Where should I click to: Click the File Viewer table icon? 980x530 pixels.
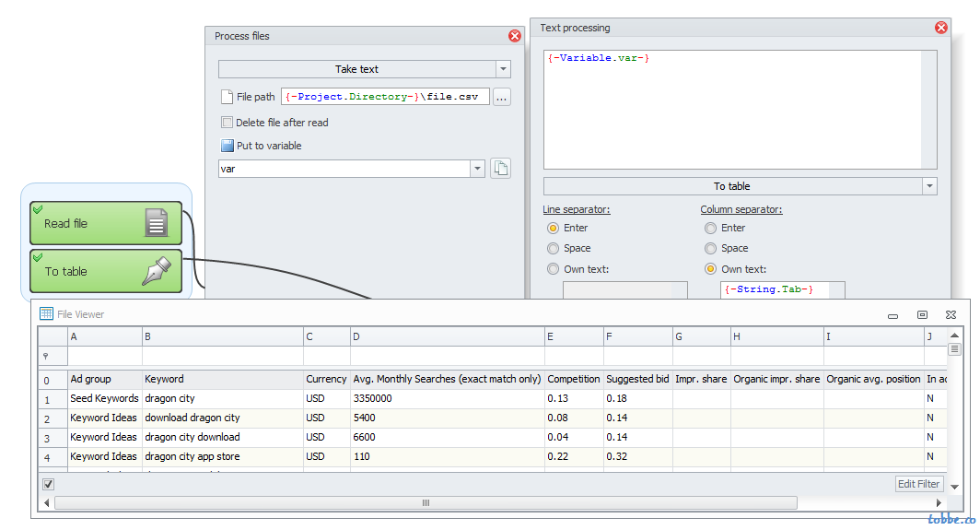coord(46,313)
